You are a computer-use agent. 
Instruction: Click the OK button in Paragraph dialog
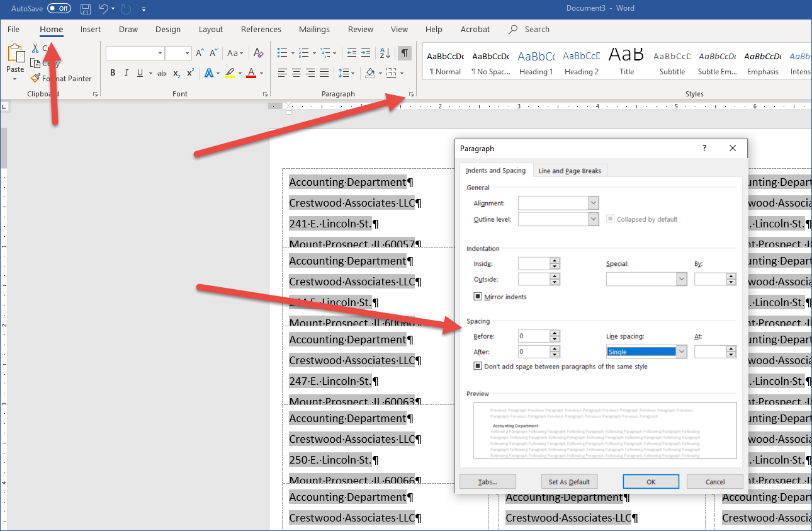(651, 482)
